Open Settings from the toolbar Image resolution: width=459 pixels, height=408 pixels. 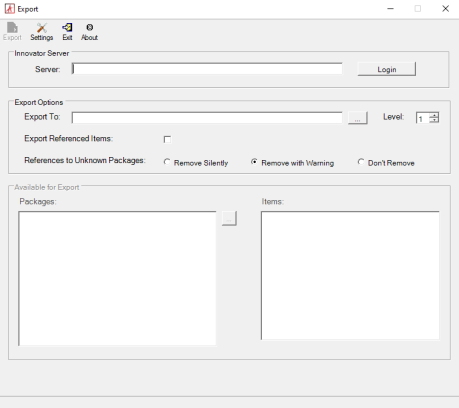pos(42,32)
